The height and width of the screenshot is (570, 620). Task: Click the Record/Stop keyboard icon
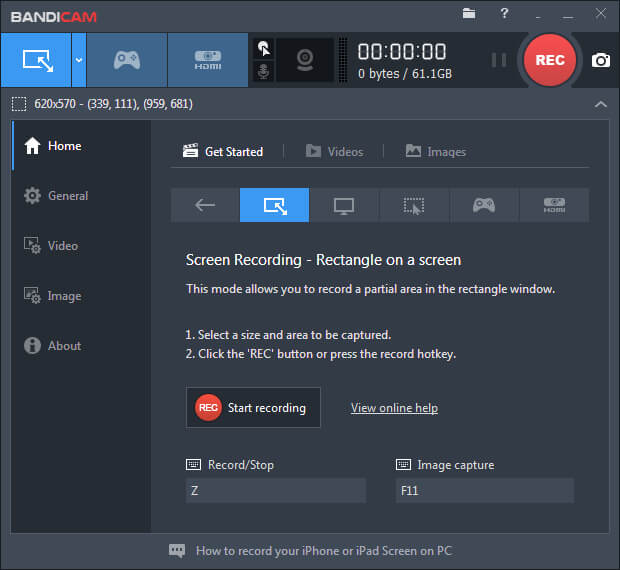click(x=193, y=464)
